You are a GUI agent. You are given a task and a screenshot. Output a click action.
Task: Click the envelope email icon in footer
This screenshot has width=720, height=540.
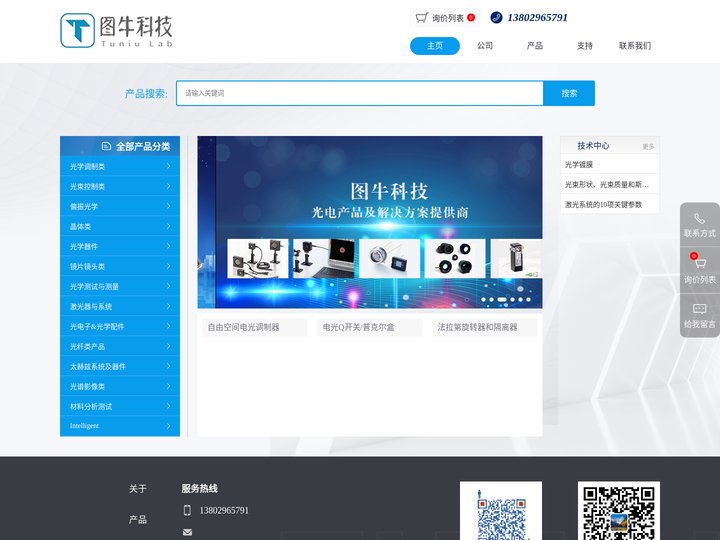[x=187, y=532]
